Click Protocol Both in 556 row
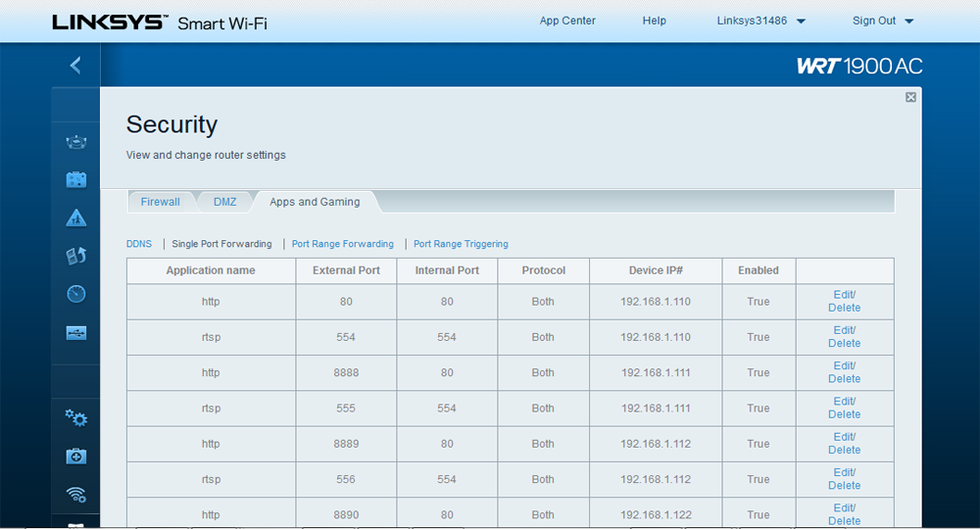This screenshot has width=980, height=529. (543, 480)
